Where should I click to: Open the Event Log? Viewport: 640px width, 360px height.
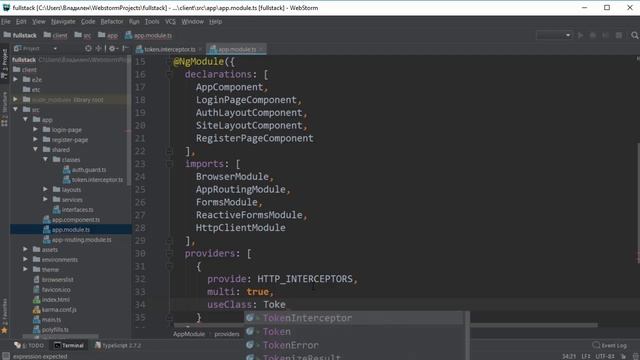(609, 345)
